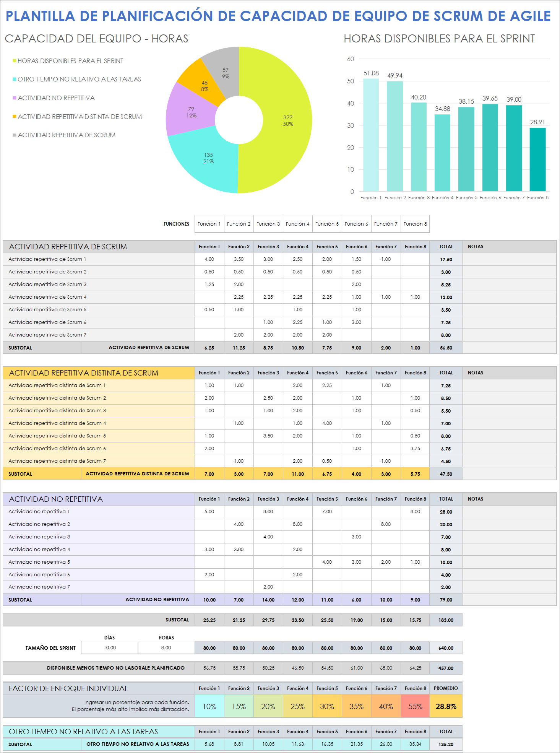This screenshot has width=560, height=753.
Task: Click the 56.50 subtotal for Scrum activity
Action: pos(446,348)
